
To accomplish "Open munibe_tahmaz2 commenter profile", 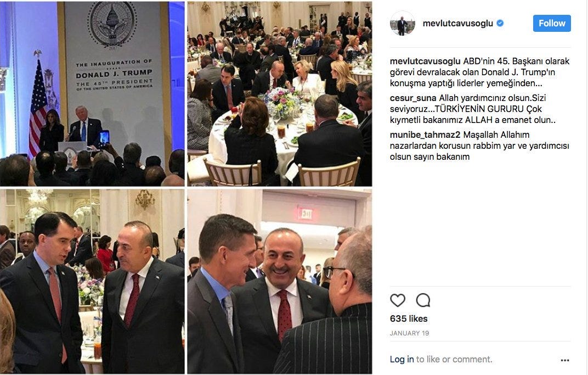I will click(x=425, y=135).
